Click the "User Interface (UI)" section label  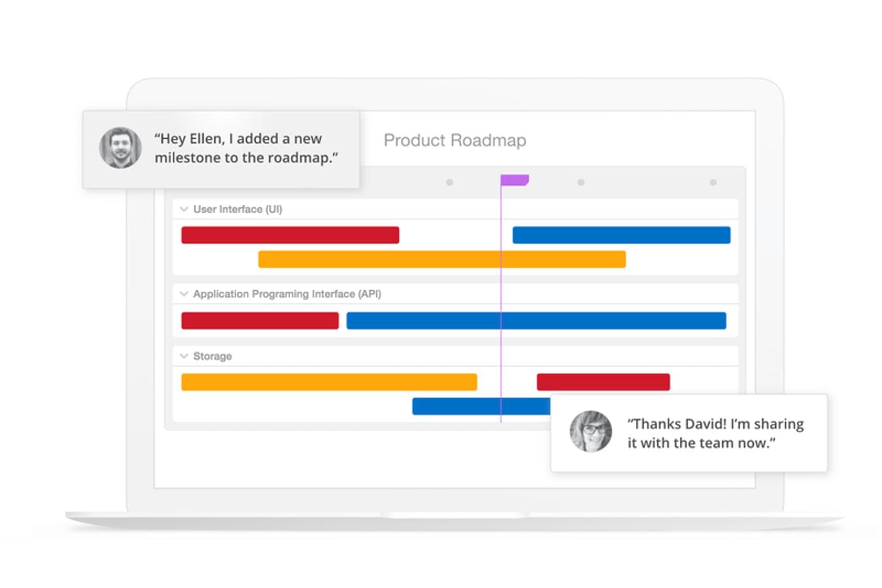pyautogui.click(x=238, y=209)
